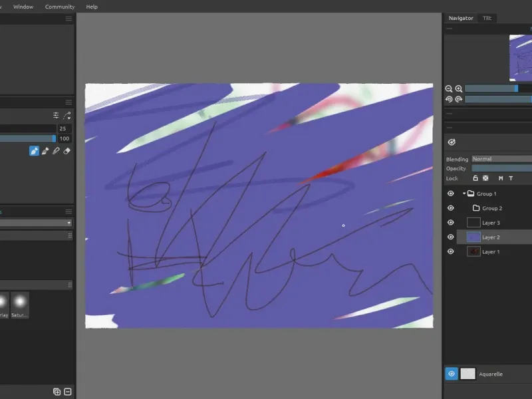Click the Lock transparency checkerboard icon

tap(485, 178)
